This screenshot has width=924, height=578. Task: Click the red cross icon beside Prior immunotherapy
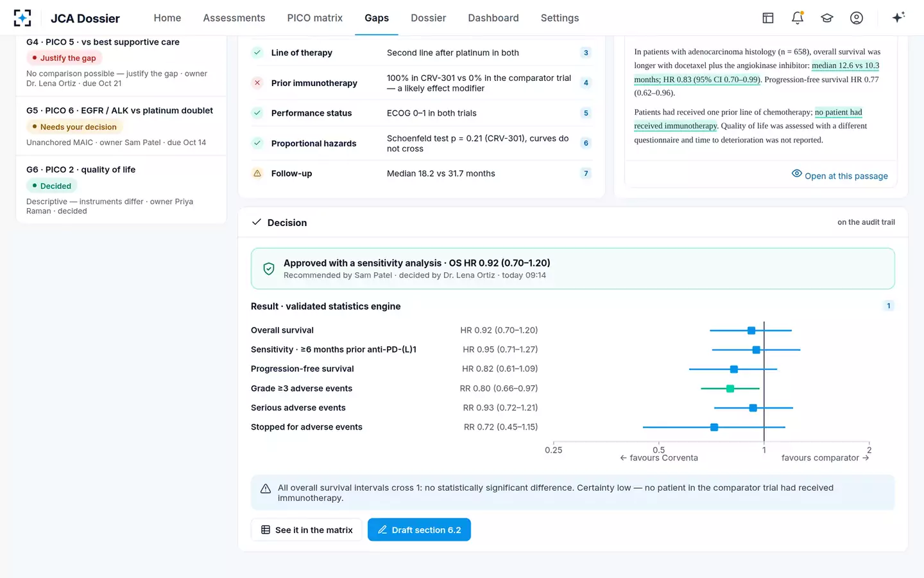tap(257, 83)
